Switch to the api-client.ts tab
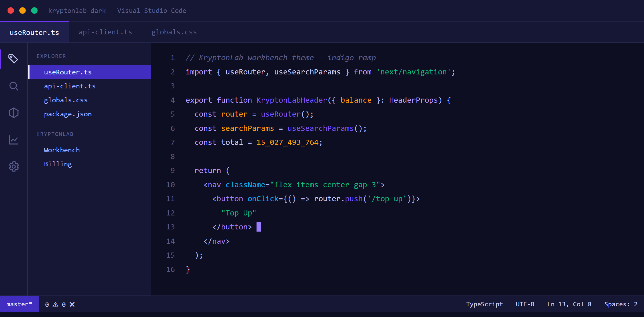 pyautogui.click(x=105, y=32)
